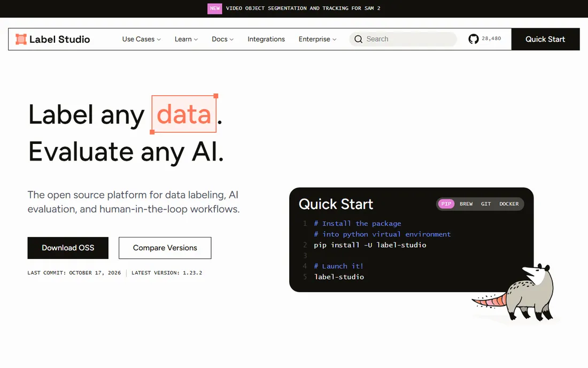Click the 'pip install -U label-studio' code line
Image resolution: width=588 pixels, height=368 pixels.
click(x=370, y=245)
